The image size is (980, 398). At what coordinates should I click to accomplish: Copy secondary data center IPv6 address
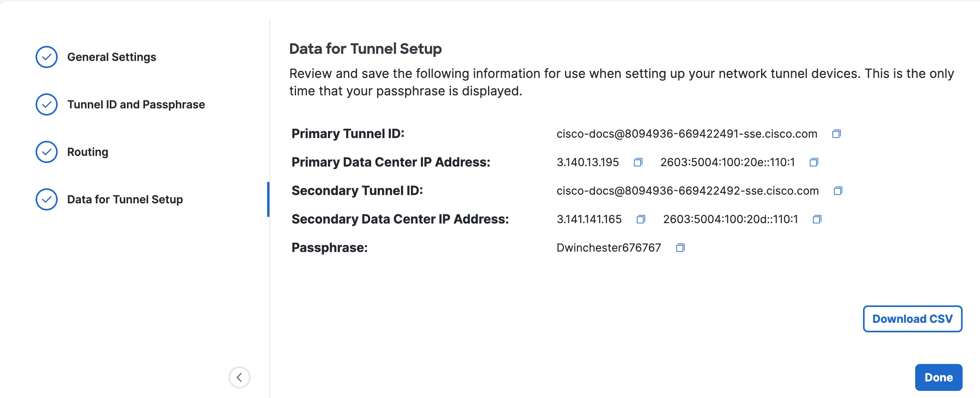[x=817, y=219]
